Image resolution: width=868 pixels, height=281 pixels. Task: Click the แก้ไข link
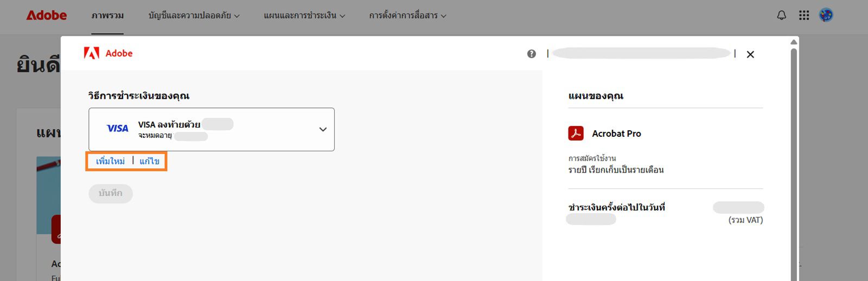click(x=149, y=161)
